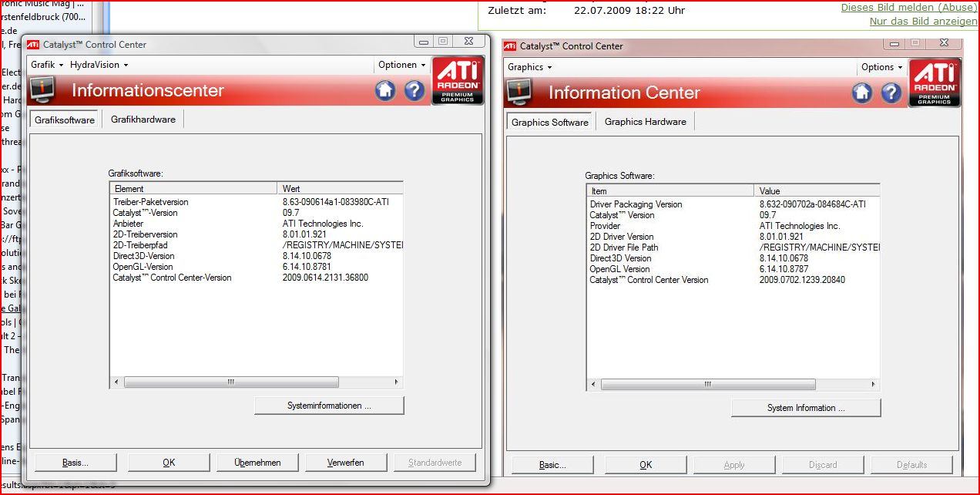Viewport: 980px width, 495px height.
Task: Select the Graphics Hardware tab
Action: (646, 122)
